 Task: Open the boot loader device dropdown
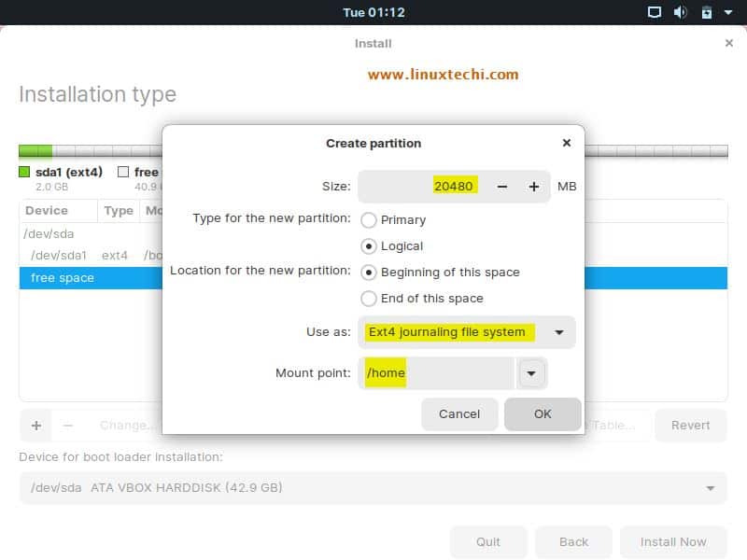tap(373, 488)
